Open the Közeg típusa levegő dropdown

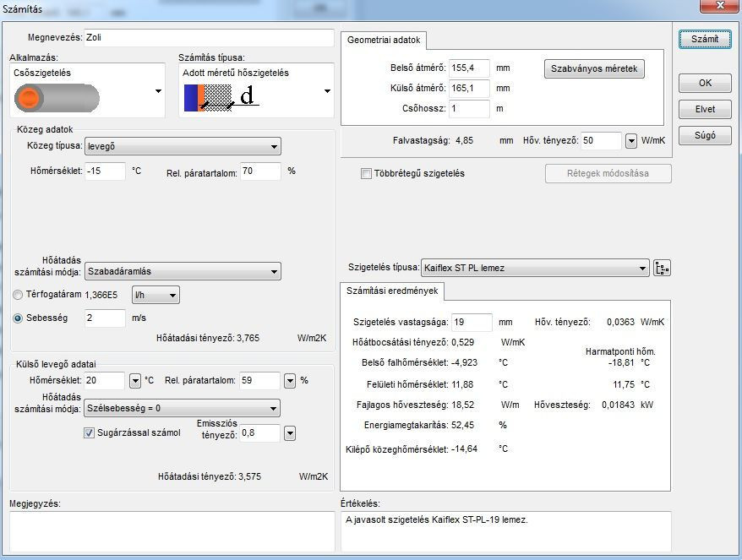[x=183, y=147]
